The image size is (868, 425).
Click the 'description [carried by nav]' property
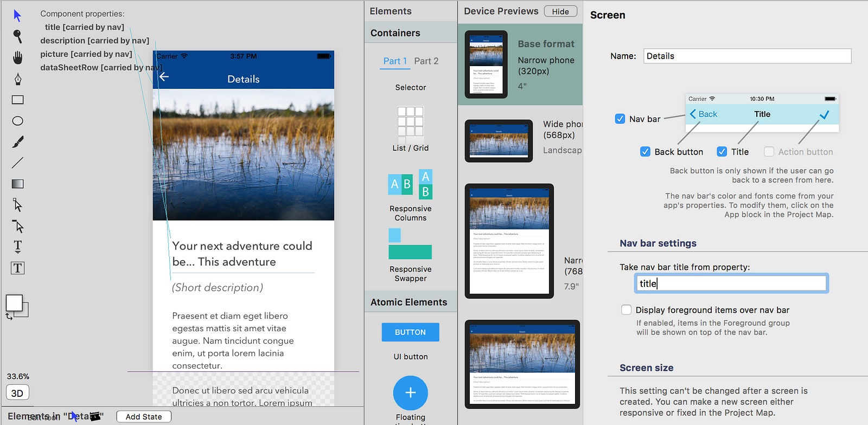coord(94,41)
